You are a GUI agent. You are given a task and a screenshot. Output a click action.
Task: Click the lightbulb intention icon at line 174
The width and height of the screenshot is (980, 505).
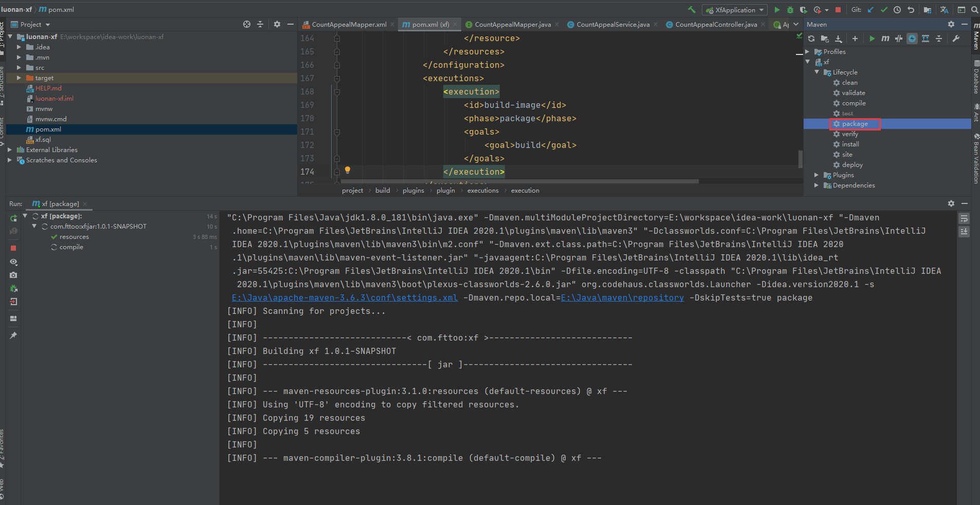(348, 170)
